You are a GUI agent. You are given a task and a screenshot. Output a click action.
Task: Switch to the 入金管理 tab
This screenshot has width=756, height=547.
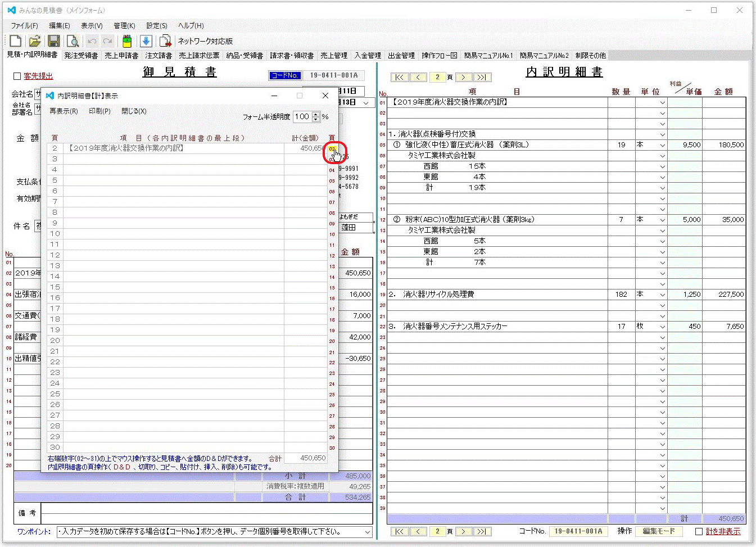click(x=368, y=56)
